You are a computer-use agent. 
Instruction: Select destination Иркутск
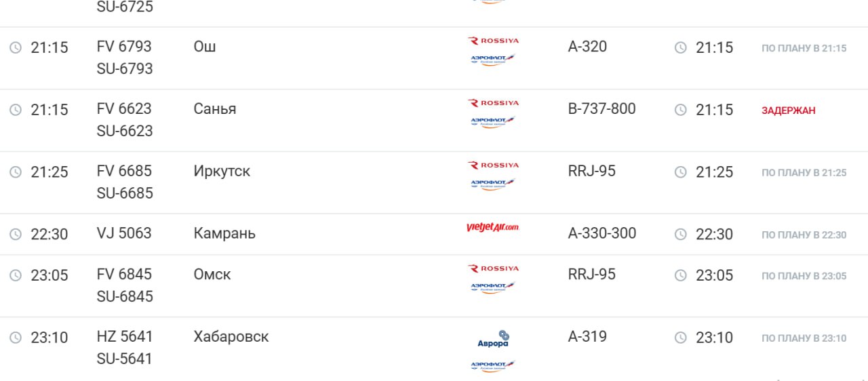click(x=222, y=172)
